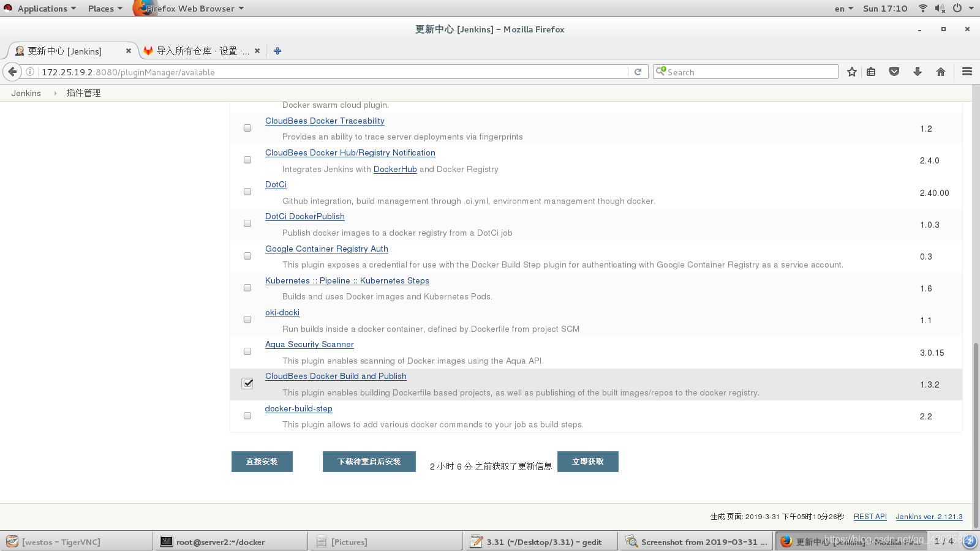Screen dimensions: 980x551
Task: Click the volume speaker icon
Action: point(940,8)
